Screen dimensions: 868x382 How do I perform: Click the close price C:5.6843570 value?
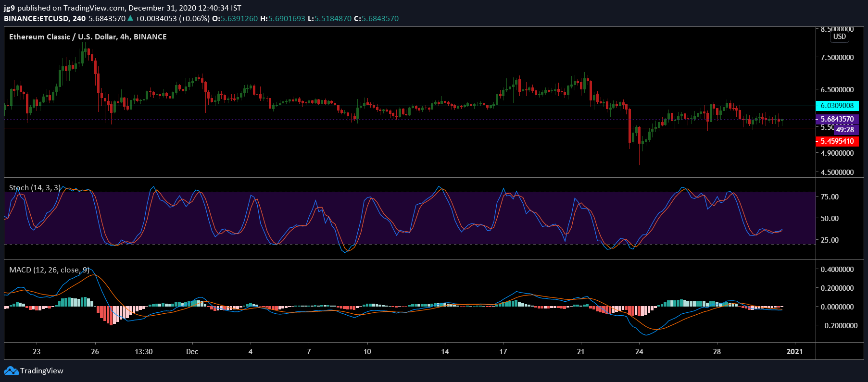(x=376, y=19)
